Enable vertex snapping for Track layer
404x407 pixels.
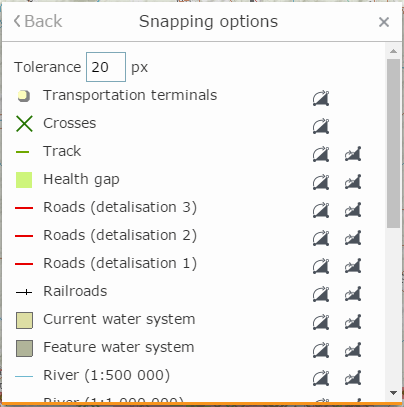coord(321,154)
